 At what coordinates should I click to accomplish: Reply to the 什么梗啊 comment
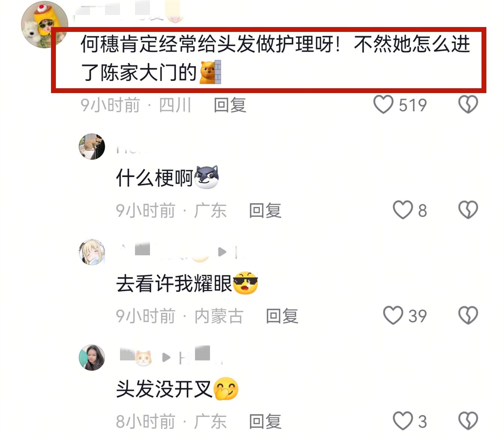265,210
